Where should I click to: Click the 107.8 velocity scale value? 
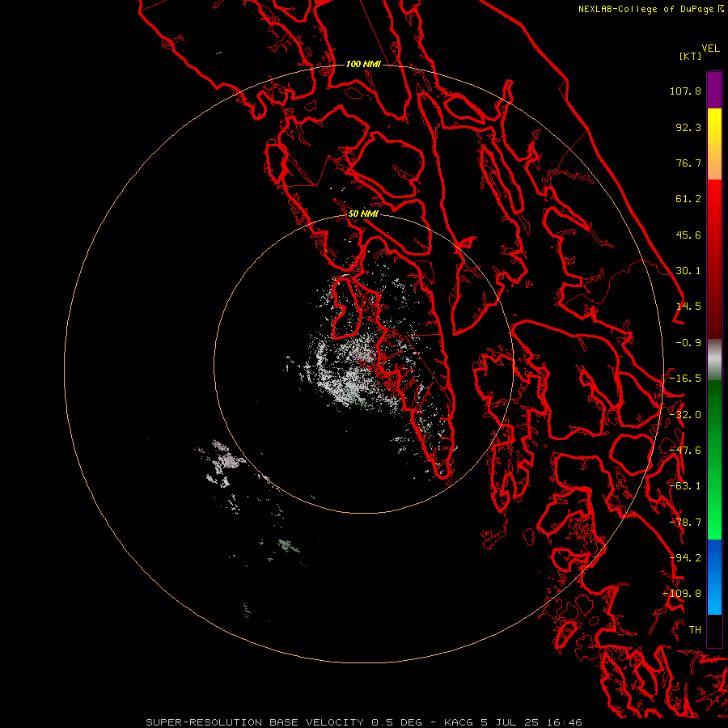click(685, 91)
